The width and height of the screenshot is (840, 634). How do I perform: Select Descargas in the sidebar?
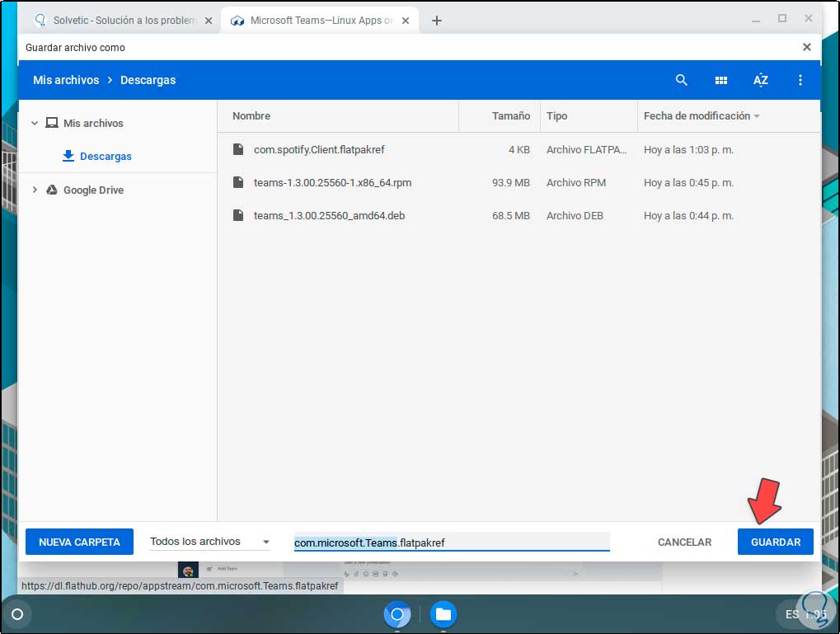106,157
